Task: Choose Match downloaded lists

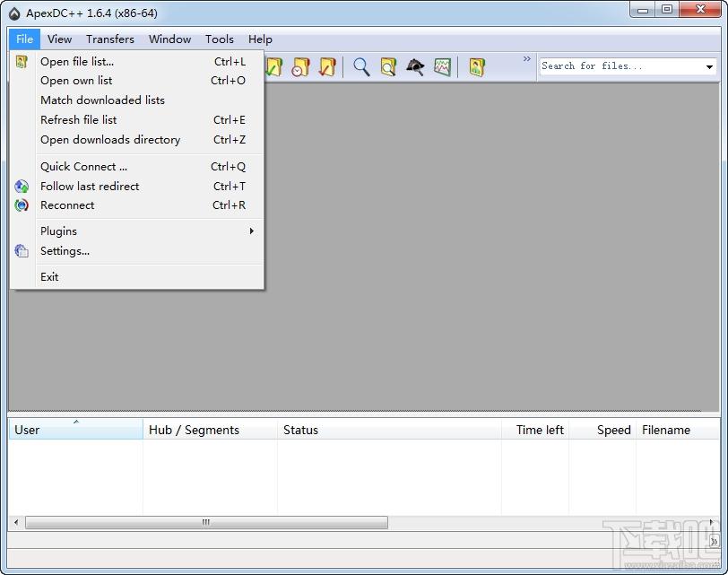Action: (136, 100)
